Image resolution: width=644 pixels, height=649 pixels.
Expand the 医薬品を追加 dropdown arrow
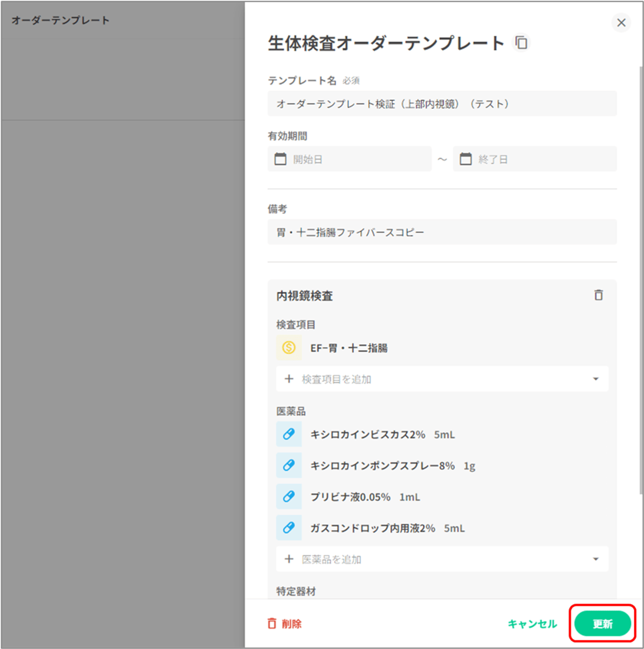(595, 559)
